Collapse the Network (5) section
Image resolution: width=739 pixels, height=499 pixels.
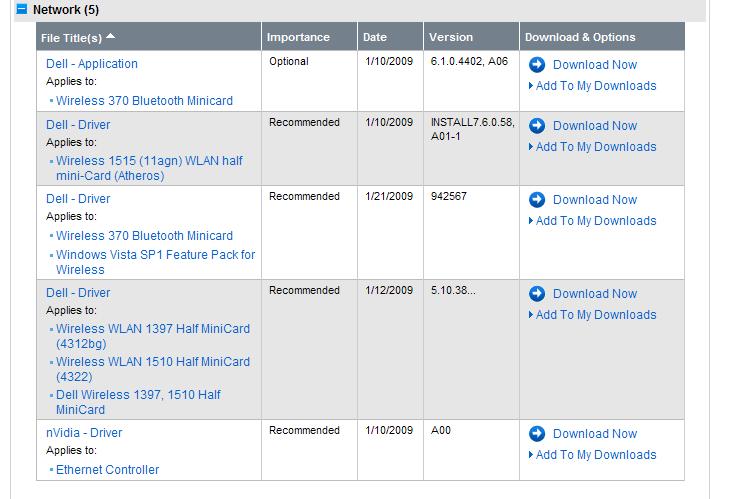(x=22, y=8)
